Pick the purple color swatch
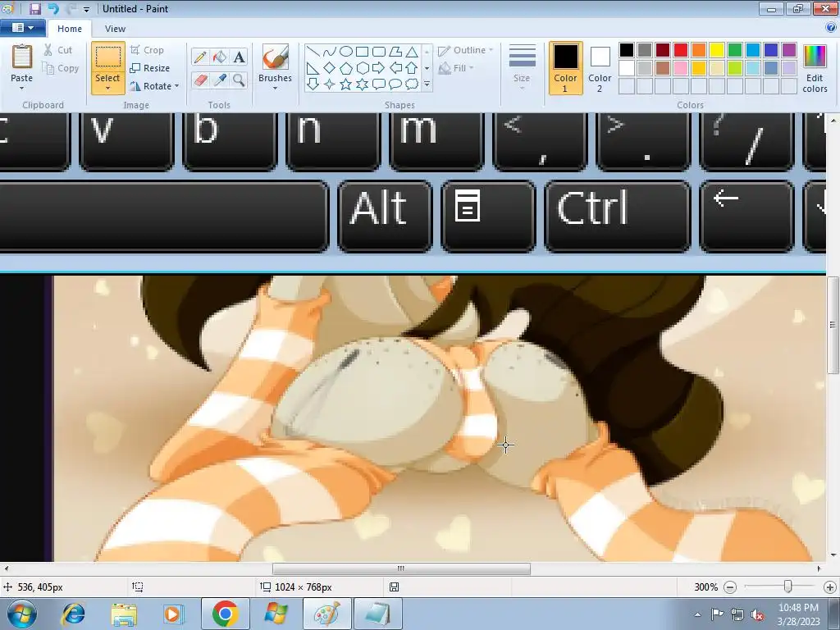 tap(789, 50)
